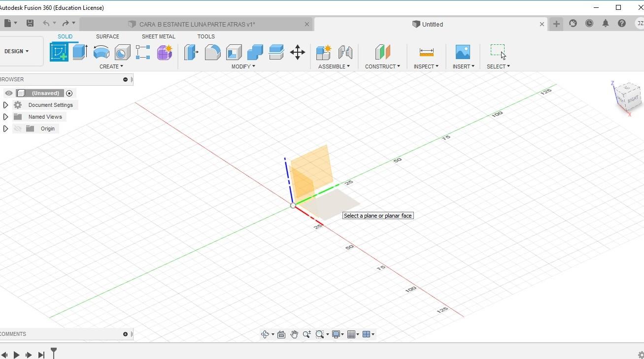Screen dimensions: 644x359
Task: Open the Grid and Snaps dropdown
Action: (353, 334)
